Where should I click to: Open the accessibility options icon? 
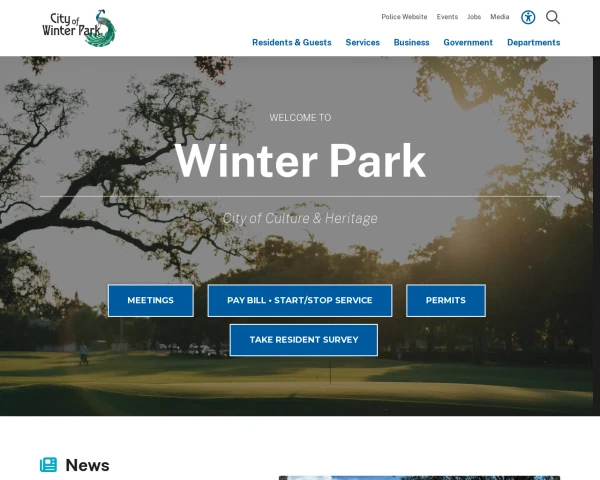tap(528, 17)
